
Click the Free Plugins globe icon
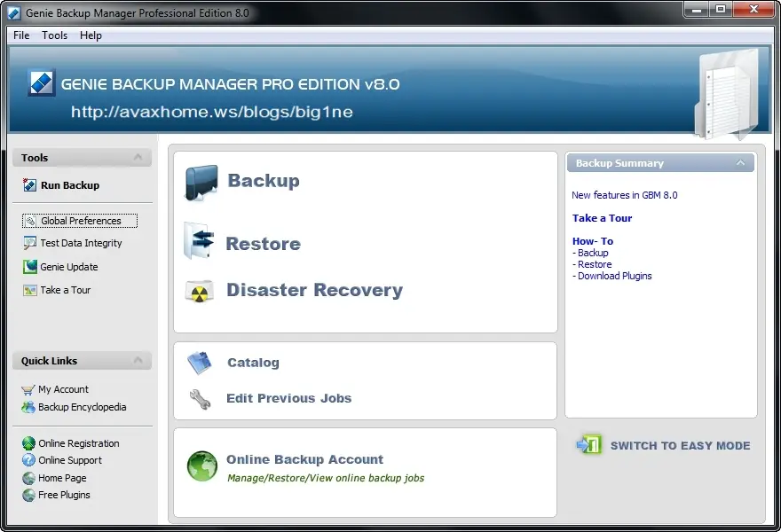[29, 495]
